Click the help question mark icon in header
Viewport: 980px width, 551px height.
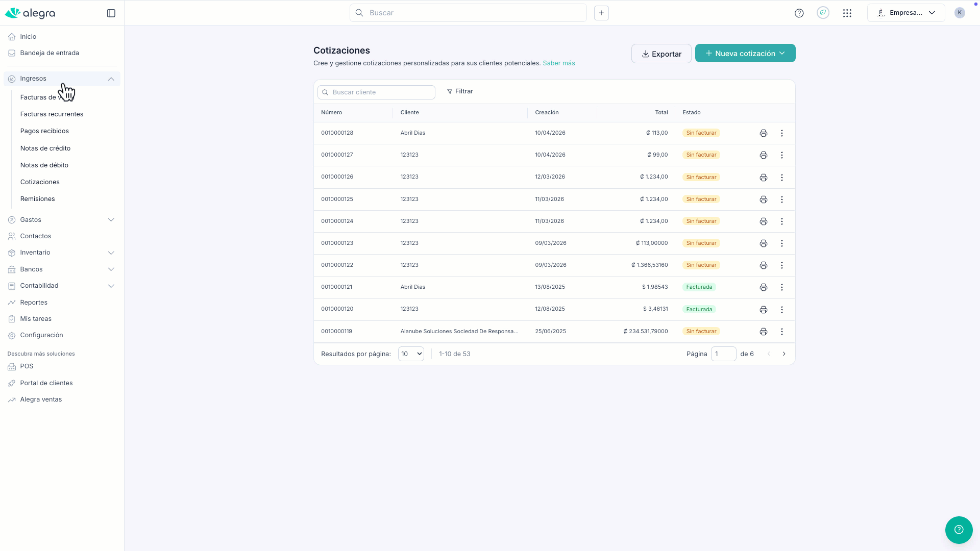pyautogui.click(x=799, y=13)
